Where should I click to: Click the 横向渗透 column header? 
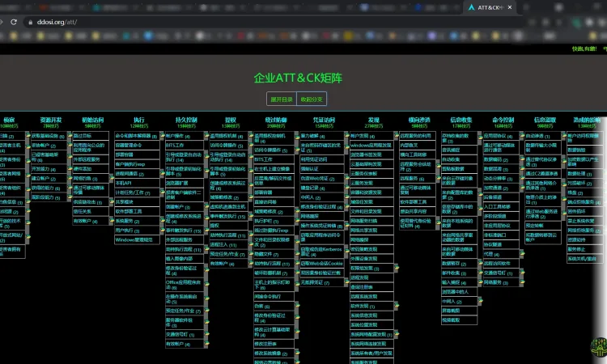tap(419, 120)
